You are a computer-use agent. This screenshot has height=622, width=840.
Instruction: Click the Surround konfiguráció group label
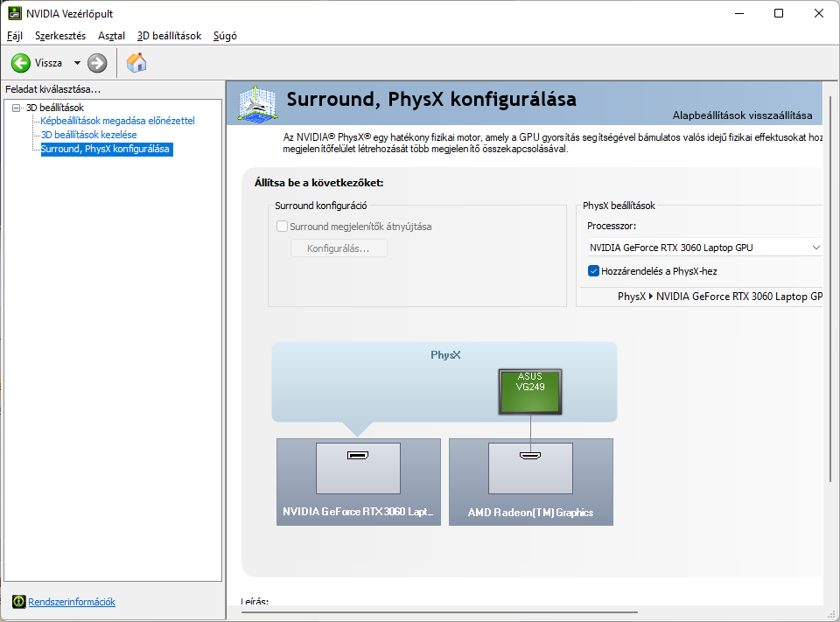point(321,206)
